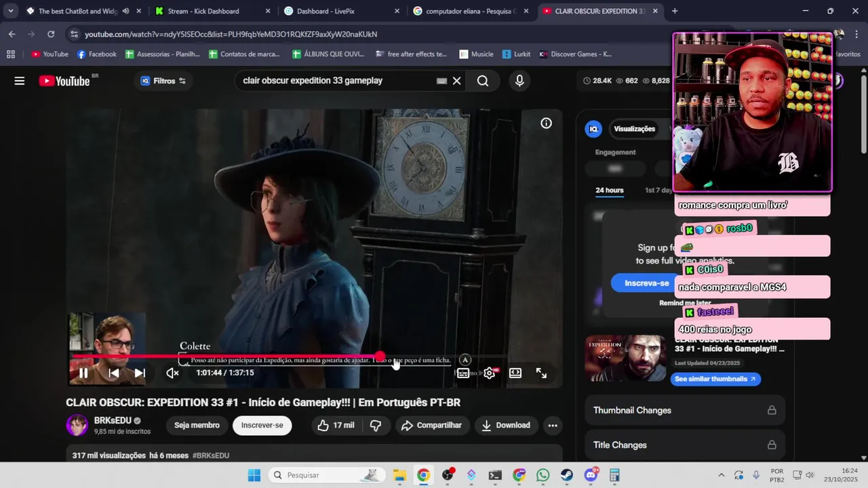Go back in browser history
The image size is (868, 488).
(12, 34)
